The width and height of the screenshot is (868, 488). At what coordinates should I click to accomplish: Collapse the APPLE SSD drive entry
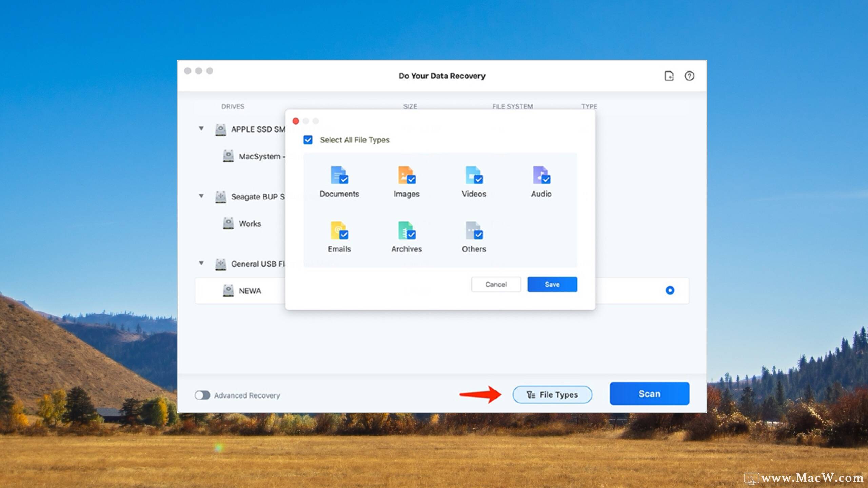(201, 129)
